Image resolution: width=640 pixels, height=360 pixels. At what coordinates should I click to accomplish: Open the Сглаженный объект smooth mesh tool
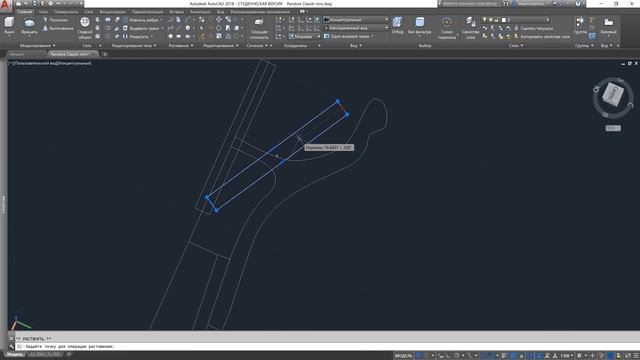[x=85, y=22]
